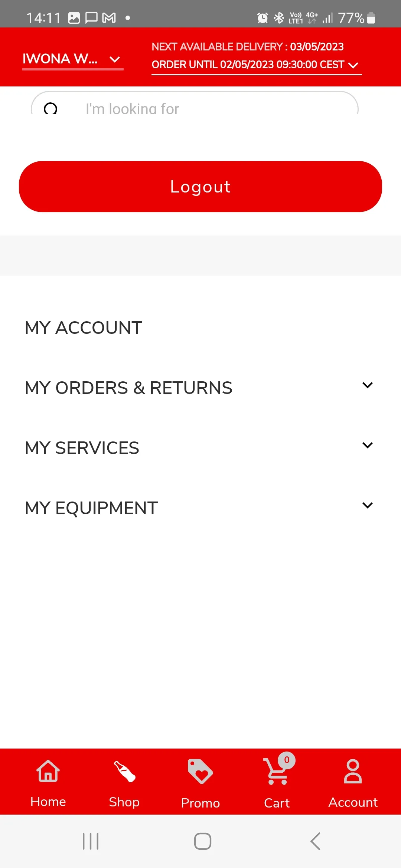401x868 pixels.
Task: Open the Promo tag icon
Action: click(x=200, y=772)
